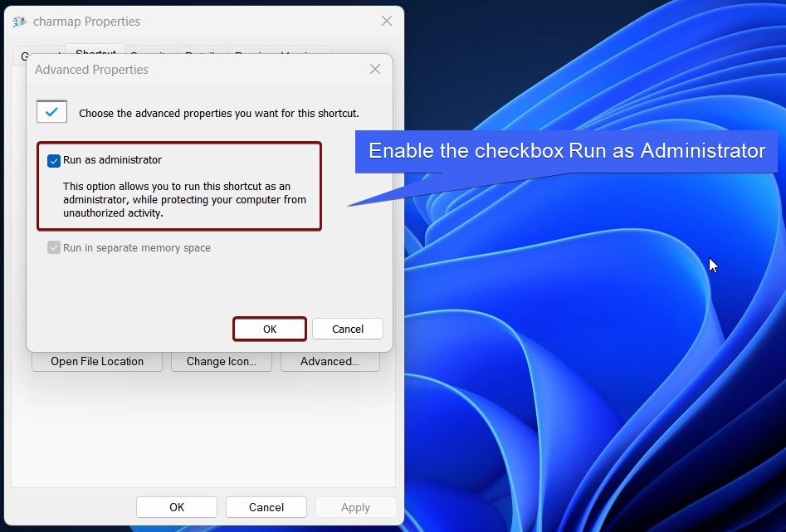
Task: Close the Advanced Properties dialog
Action: tap(375, 69)
